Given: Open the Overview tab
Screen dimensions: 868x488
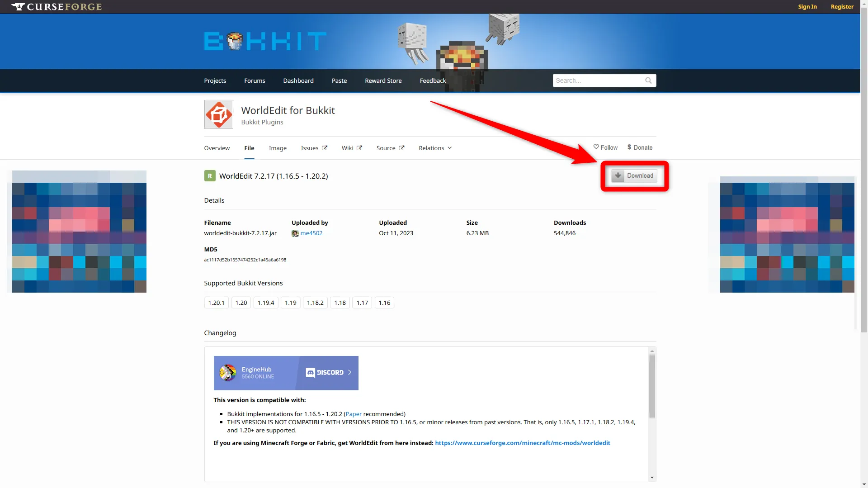Looking at the screenshot, I should 217,148.
